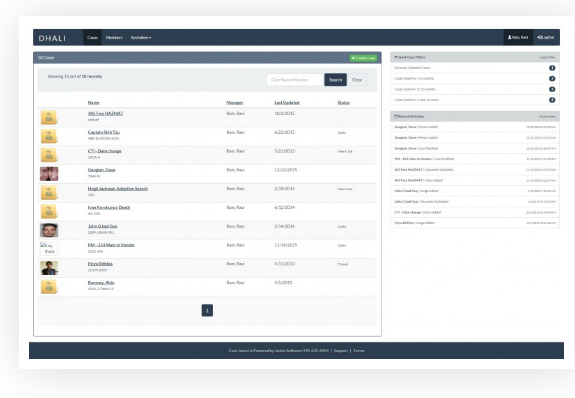Click the Priya Rithika photo thumbnail

[x=49, y=268]
